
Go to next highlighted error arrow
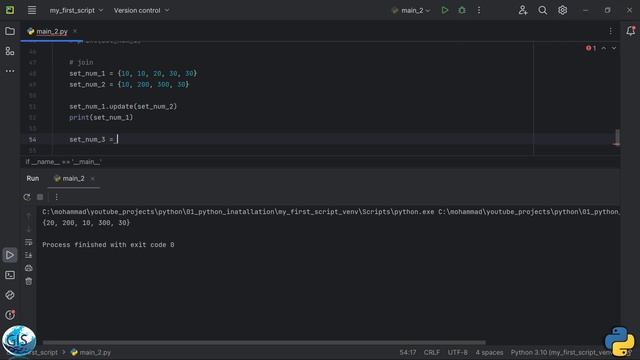[614, 48]
